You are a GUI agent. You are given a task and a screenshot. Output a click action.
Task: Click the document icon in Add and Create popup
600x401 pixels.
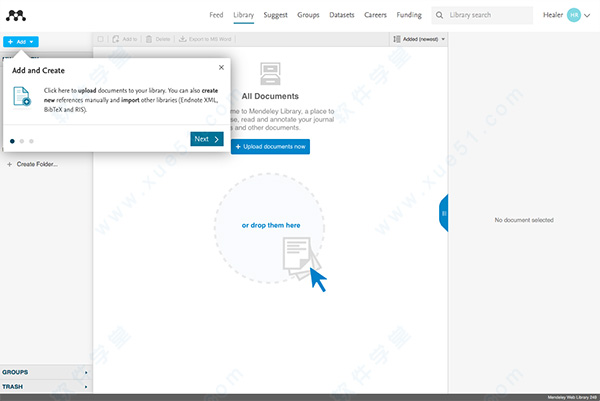[22, 96]
